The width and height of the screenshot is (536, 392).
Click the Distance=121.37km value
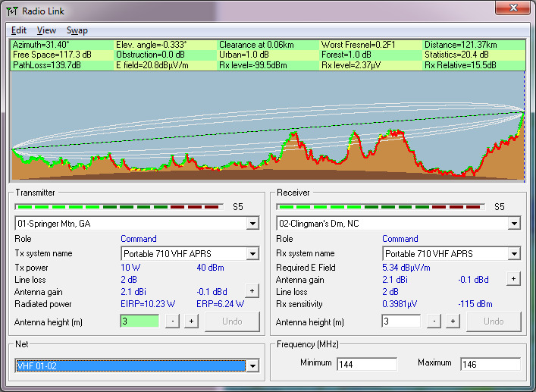point(460,45)
